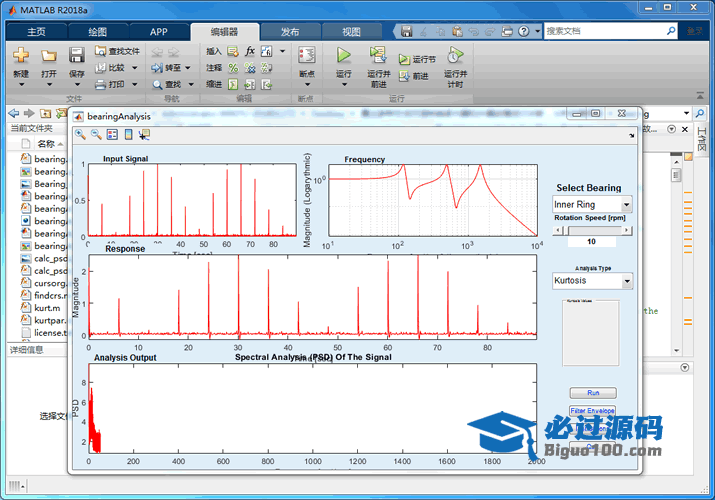Click the 运行并计时 (Run and Time) icon
Screen dimensions: 715x500
455,55
